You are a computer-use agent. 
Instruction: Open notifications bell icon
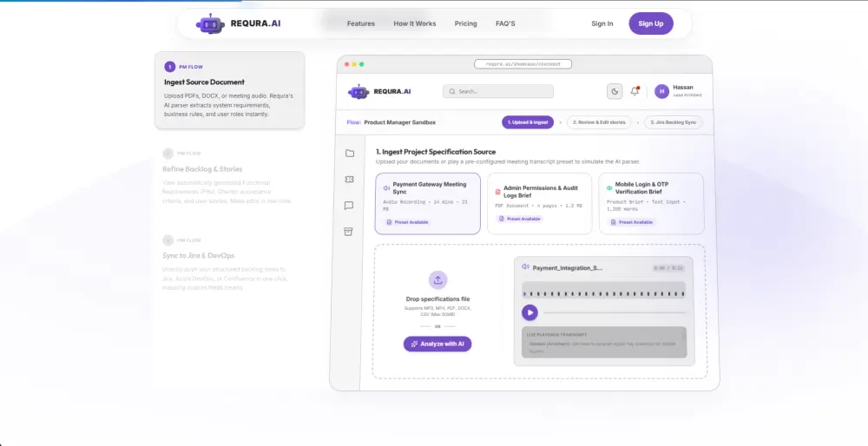tap(635, 91)
